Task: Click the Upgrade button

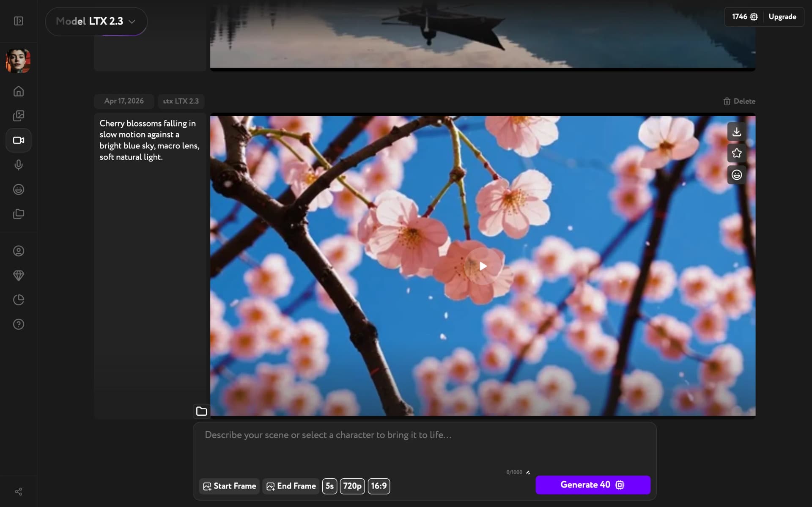Action: (x=782, y=16)
